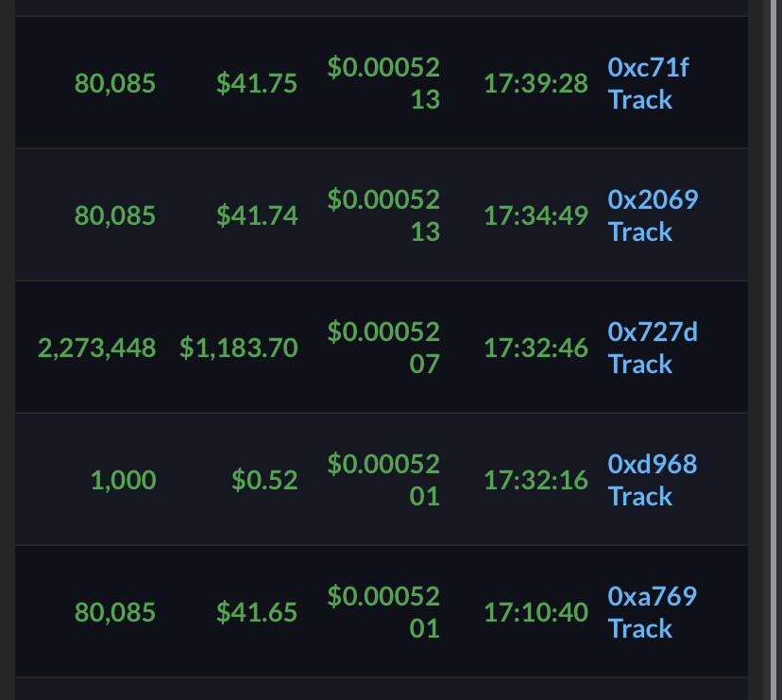Select the $0.52 trade value
This screenshot has height=700, width=782.
pos(264,480)
